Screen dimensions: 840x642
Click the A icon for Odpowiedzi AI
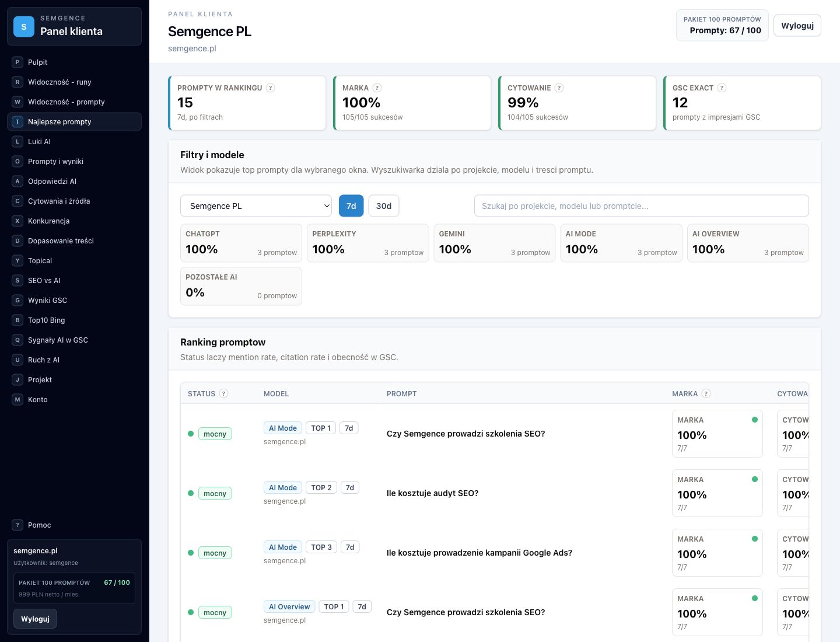click(17, 181)
